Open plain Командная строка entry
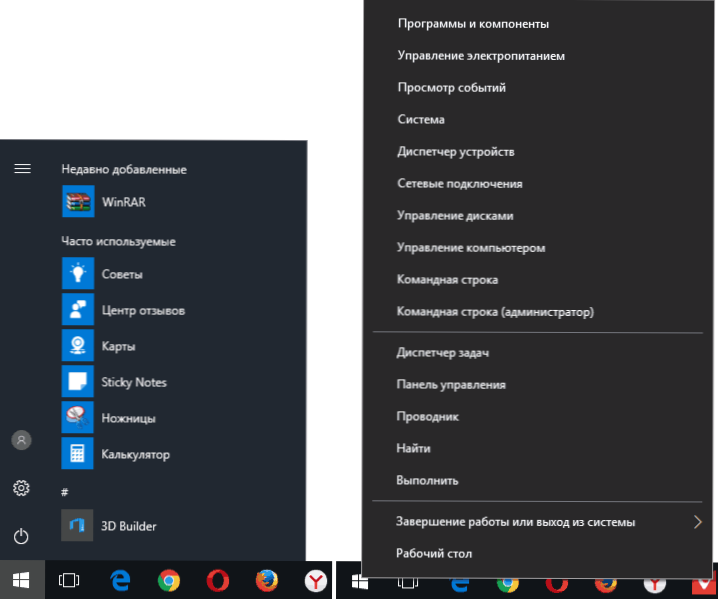 447,279
